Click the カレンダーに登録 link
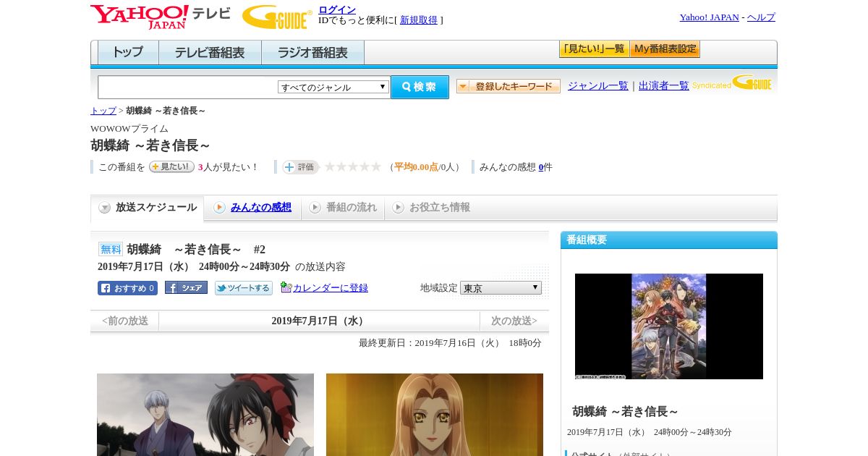This screenshot has height=456, width=868. tap(331, 288)
